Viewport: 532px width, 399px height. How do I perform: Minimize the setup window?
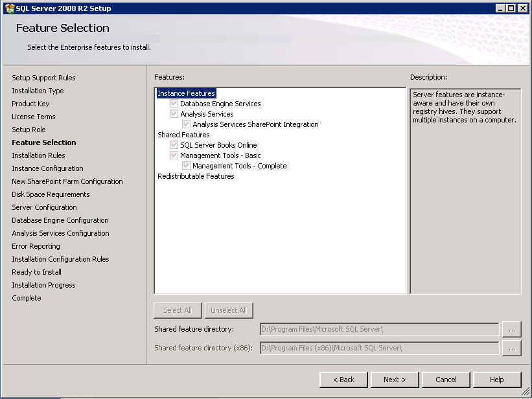[x=500, y=8]
